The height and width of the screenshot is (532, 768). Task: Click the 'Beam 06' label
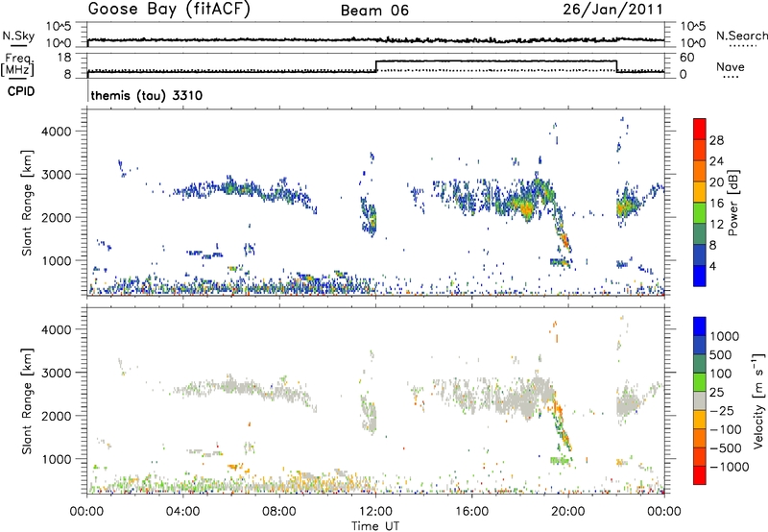click(x=374, y=11)
